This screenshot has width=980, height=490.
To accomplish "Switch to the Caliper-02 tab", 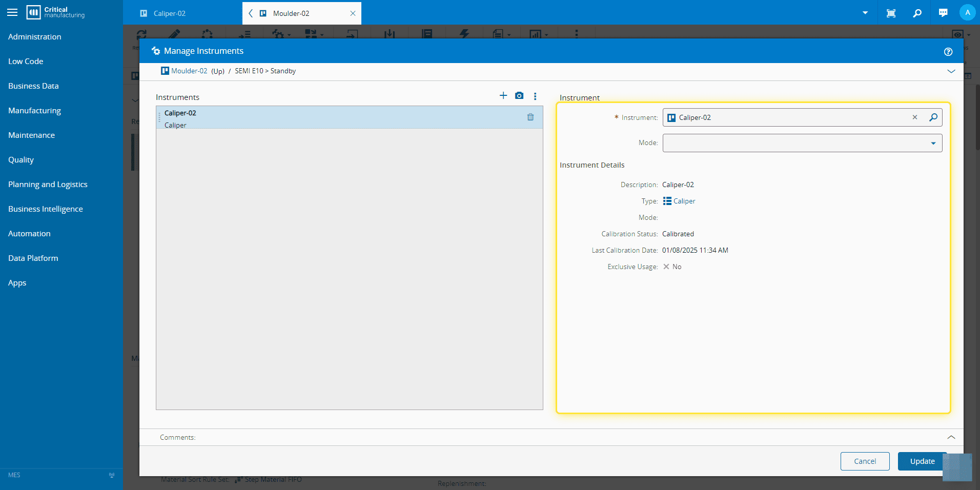I will point(170,13).
